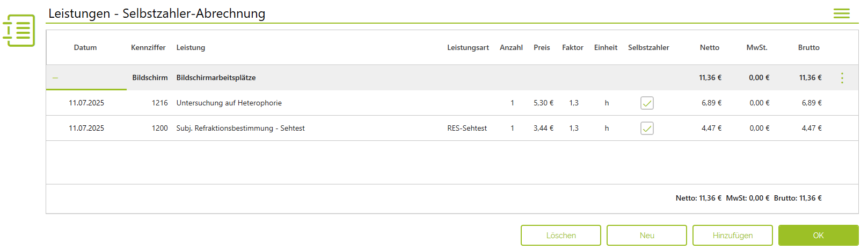Click the Neu button
868x249 pixels.
tap(646, 236)
